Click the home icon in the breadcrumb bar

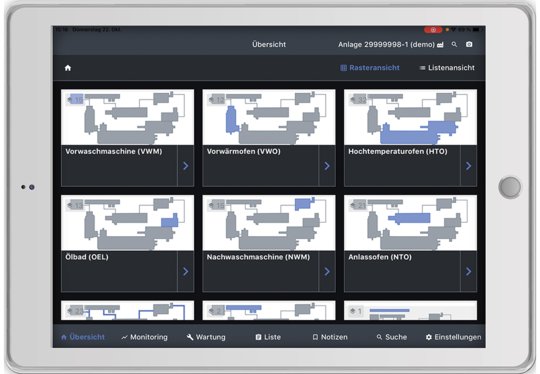pos(68,68)
